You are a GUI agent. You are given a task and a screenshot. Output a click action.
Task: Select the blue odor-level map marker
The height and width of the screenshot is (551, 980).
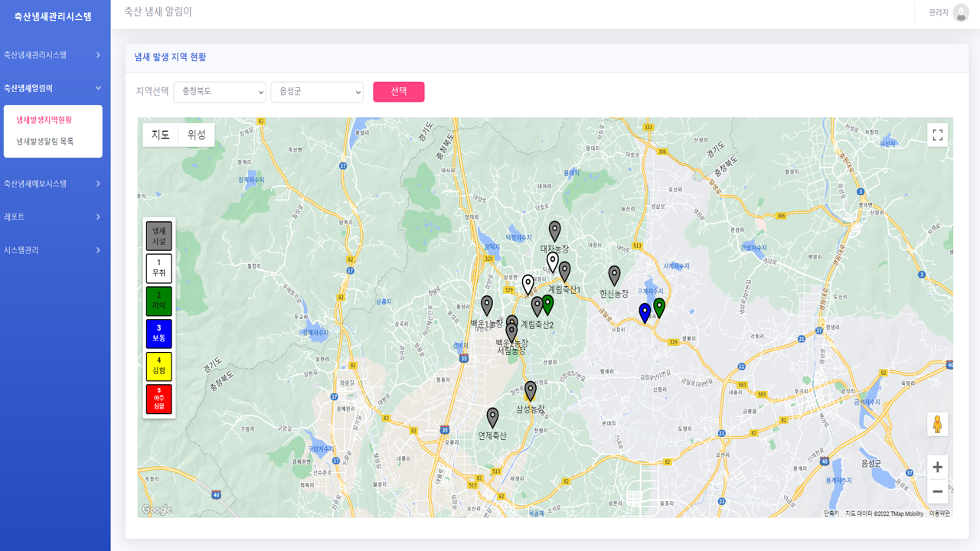pos(645,311)
